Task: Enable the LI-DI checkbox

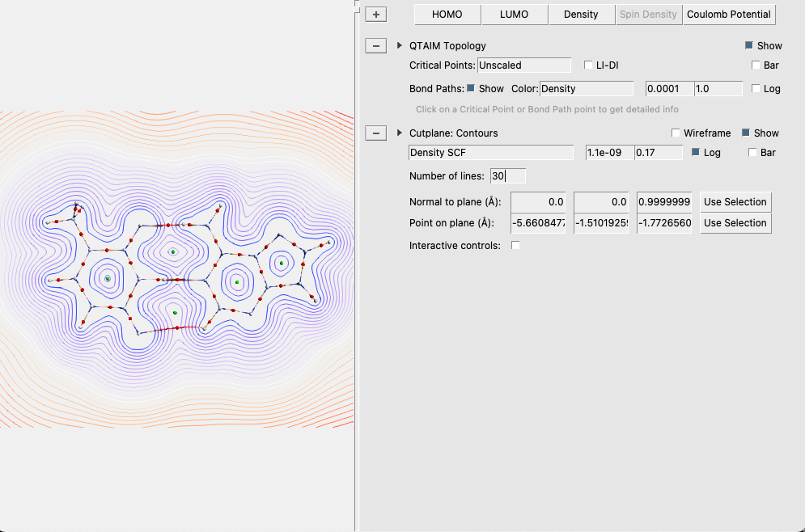Action: coord(588,65)
